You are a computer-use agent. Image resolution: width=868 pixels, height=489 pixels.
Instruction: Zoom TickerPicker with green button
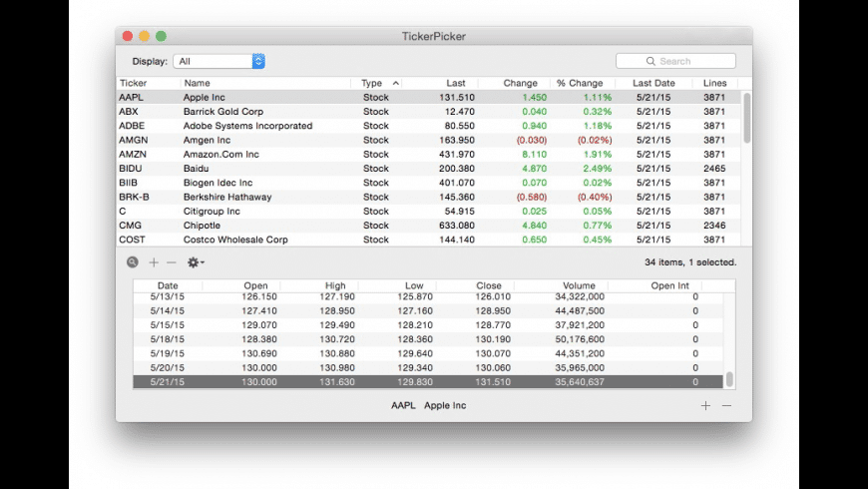161,36
